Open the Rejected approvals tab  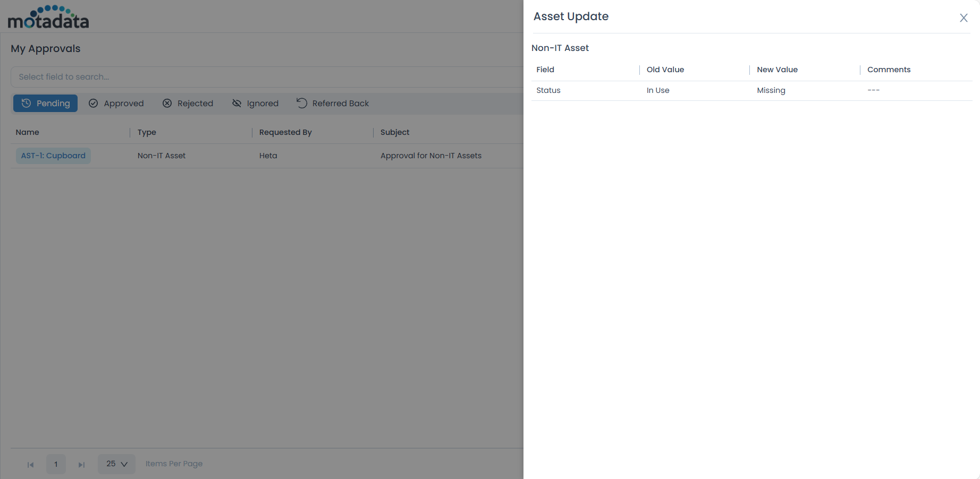point(188,104)
